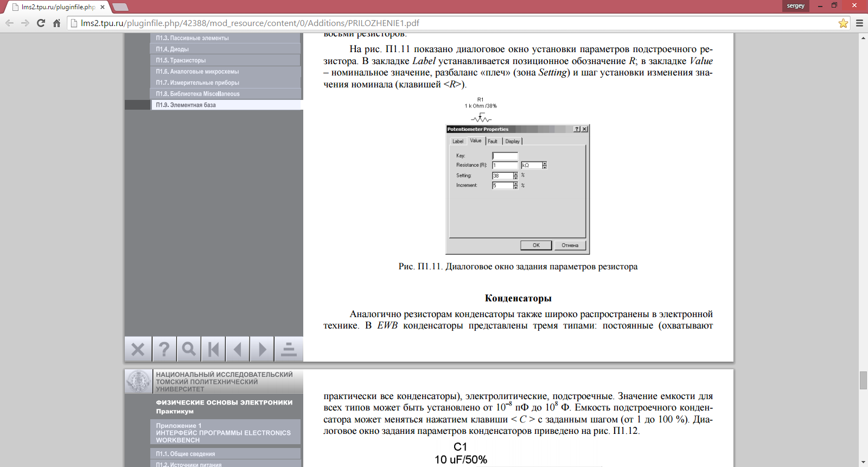Open section П1.3. Пассивные элементы

click(225, 38)
